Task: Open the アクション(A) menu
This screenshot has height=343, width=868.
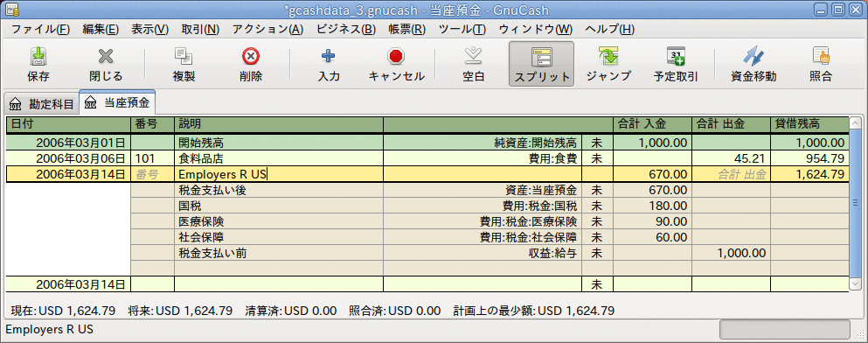Action: tap(268, 30)
